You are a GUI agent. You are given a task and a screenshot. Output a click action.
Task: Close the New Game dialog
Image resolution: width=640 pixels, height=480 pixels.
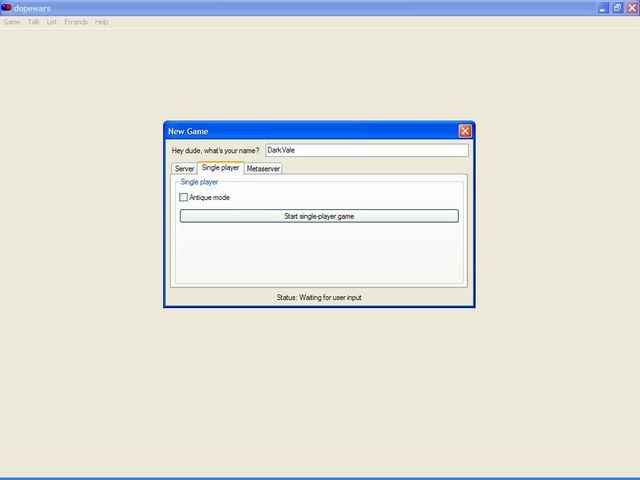[465, 131]
